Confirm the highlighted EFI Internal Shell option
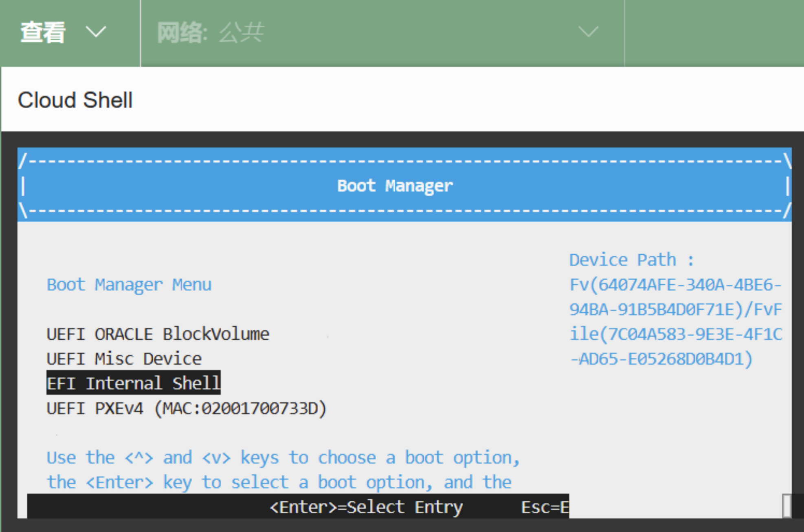The height and width of the screenshot is (532, 804). (x=133, y=383)
